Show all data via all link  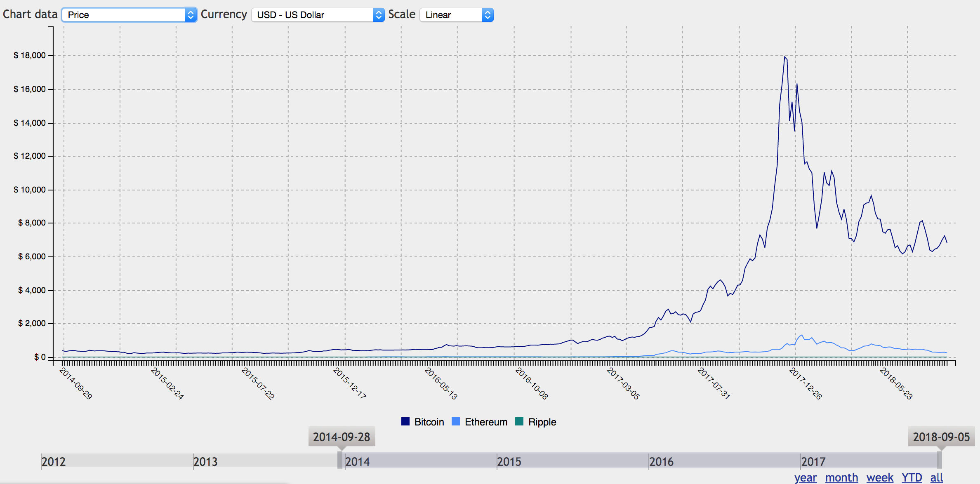936,477
